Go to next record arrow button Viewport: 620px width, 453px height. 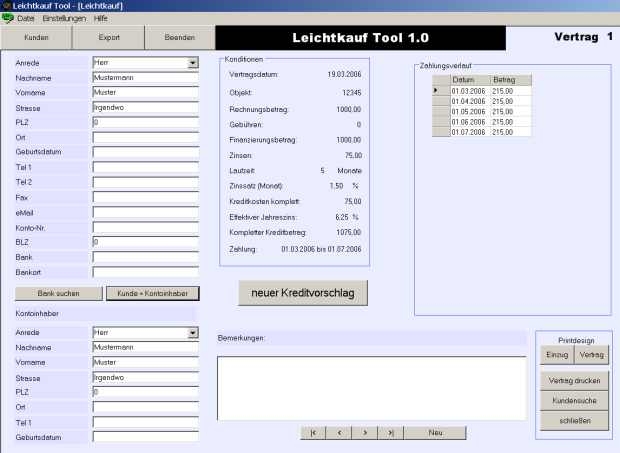pos(365,433)
